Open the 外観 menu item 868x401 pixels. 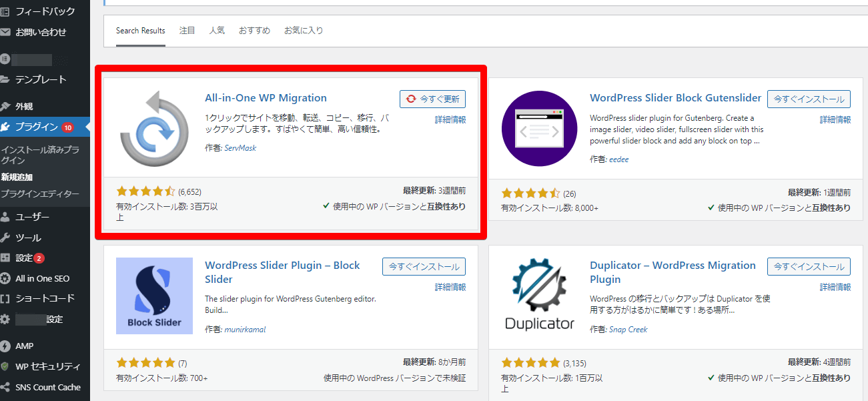coord(24,106)
